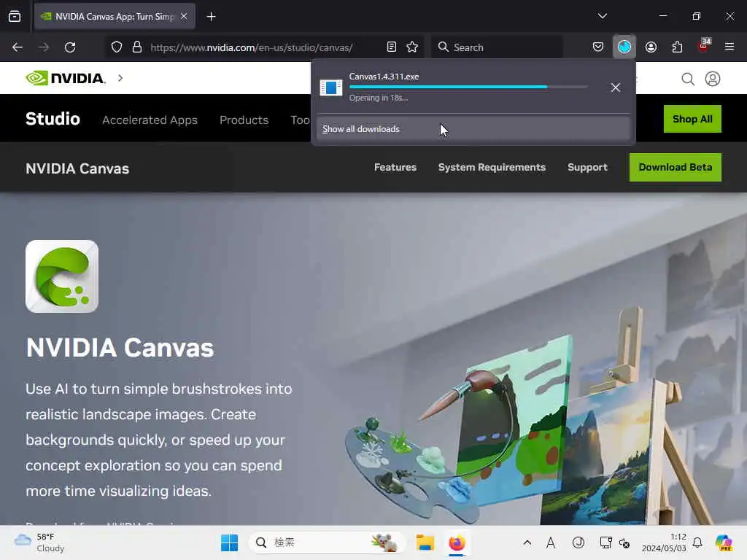747x560 pixels.
Task: Click the NVIDIA Canvas app logo
Action: tap(62, 276)
